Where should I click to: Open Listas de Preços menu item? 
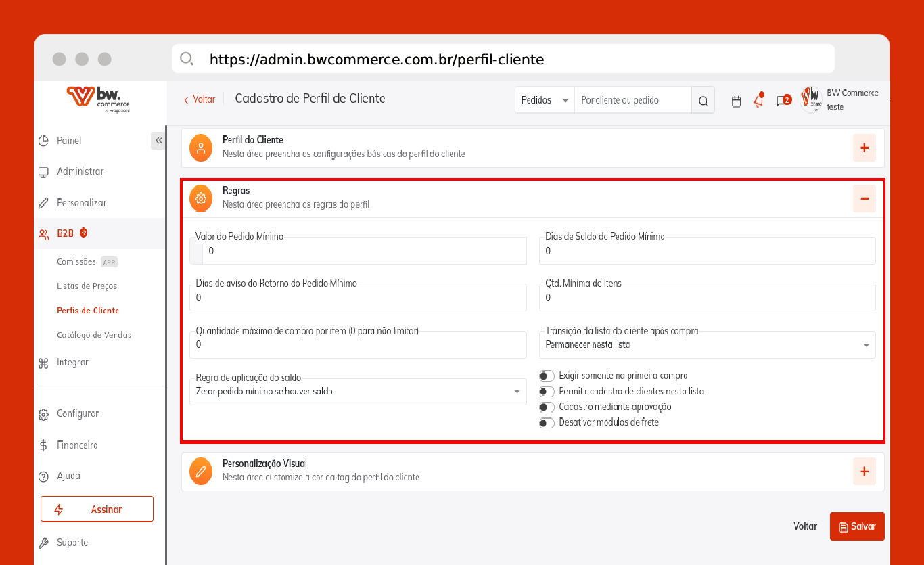click(x=87, y=286)
